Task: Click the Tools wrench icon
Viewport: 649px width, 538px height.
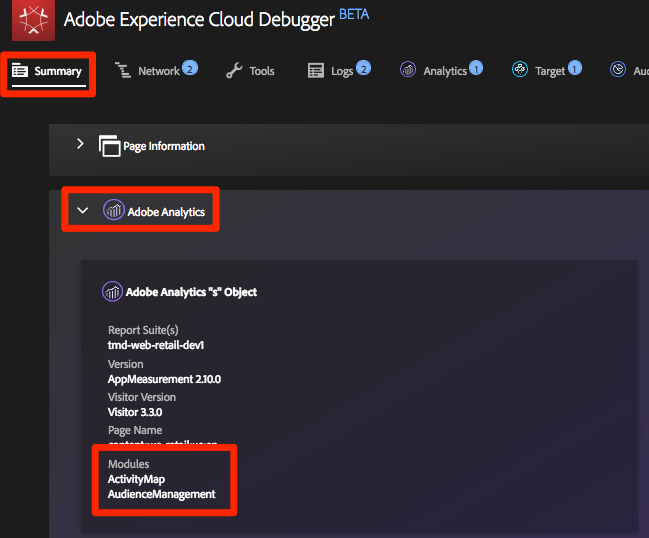Action: point(234,70)
